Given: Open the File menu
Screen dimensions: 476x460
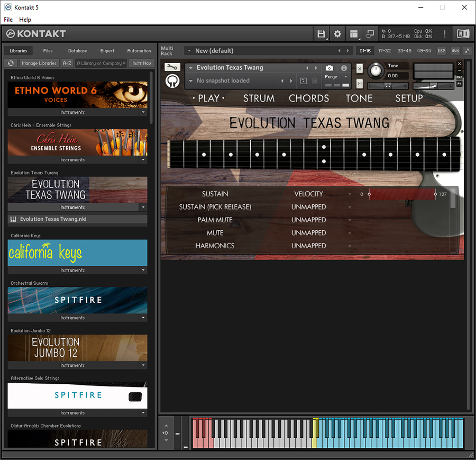Looking at the screenshot, I should 8,20.
